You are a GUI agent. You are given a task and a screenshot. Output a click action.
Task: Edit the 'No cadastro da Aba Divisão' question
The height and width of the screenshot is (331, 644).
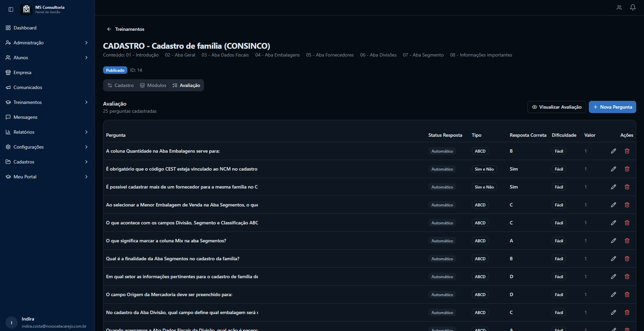613,312
